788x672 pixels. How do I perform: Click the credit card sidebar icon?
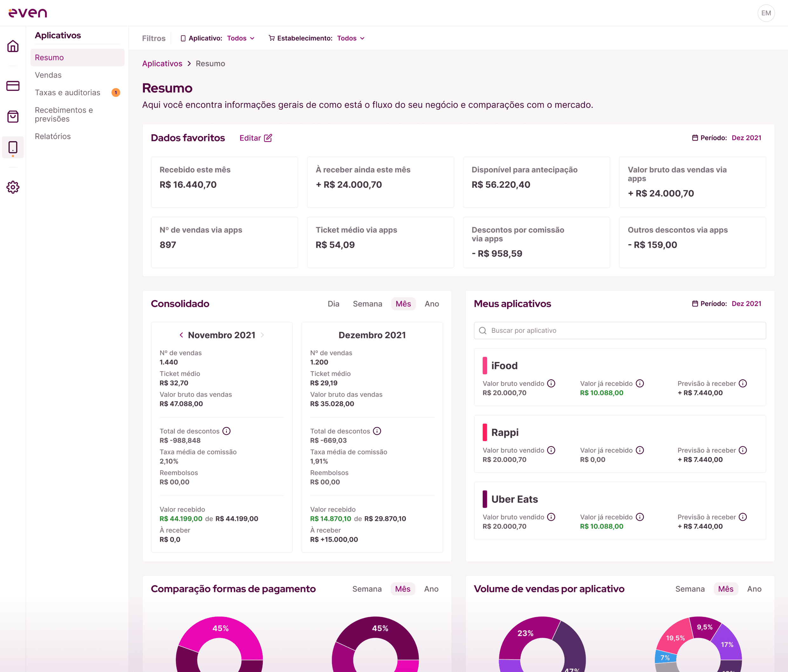click(x=13, y=86)
